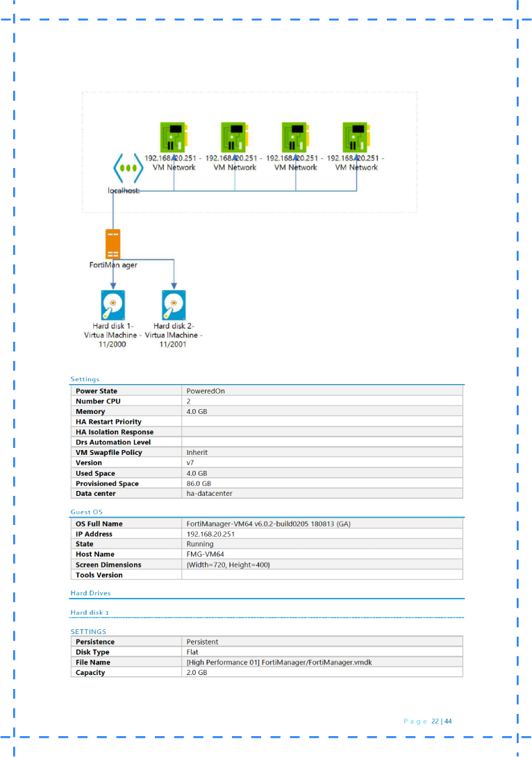Click the '11/2000' text under Hard disk 1
Image resolution: width=532 pixels, height=757 pixels.
click(113, 344)
